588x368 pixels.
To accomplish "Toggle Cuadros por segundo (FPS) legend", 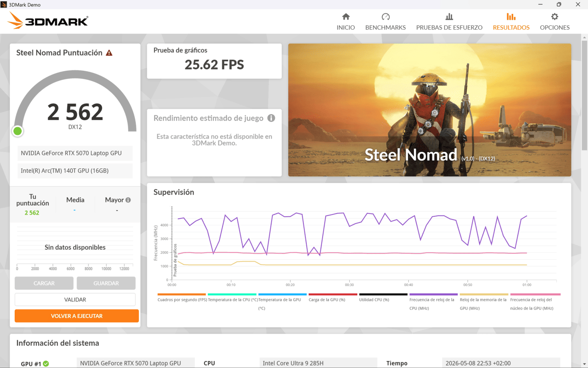I will tap(182, 300).
